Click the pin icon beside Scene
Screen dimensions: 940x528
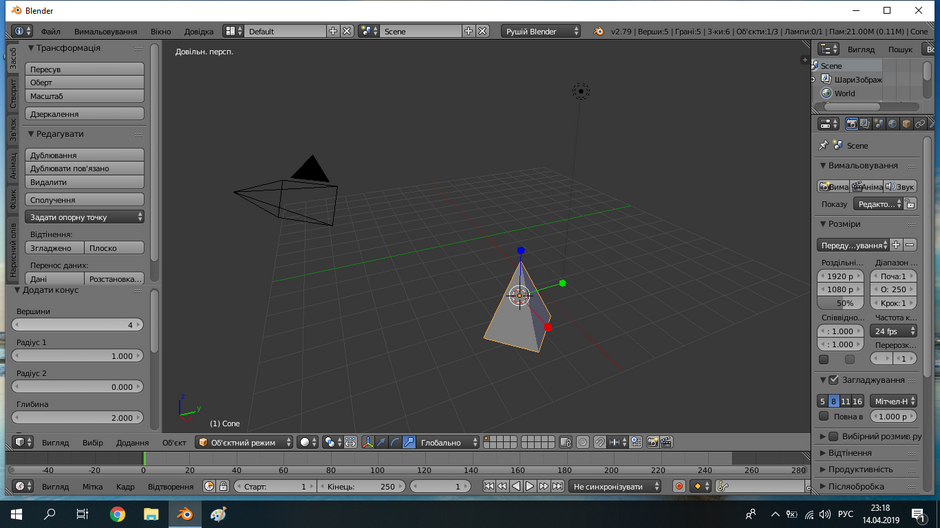click(824, 145)
